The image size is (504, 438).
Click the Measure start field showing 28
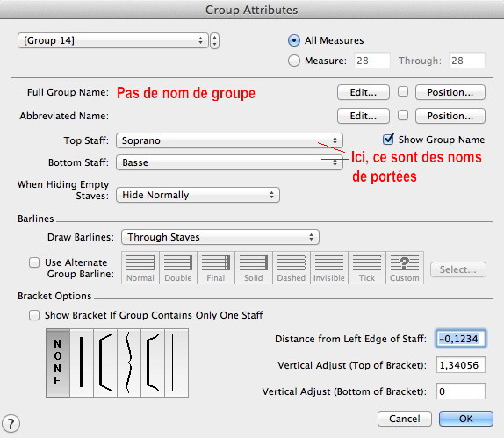(372, 61)
